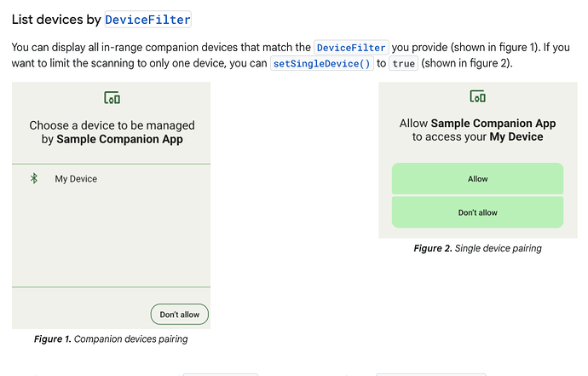Click the companion devices icon in Figure 2
This screenshot has width=588, height=376.
tap(477, 96)
